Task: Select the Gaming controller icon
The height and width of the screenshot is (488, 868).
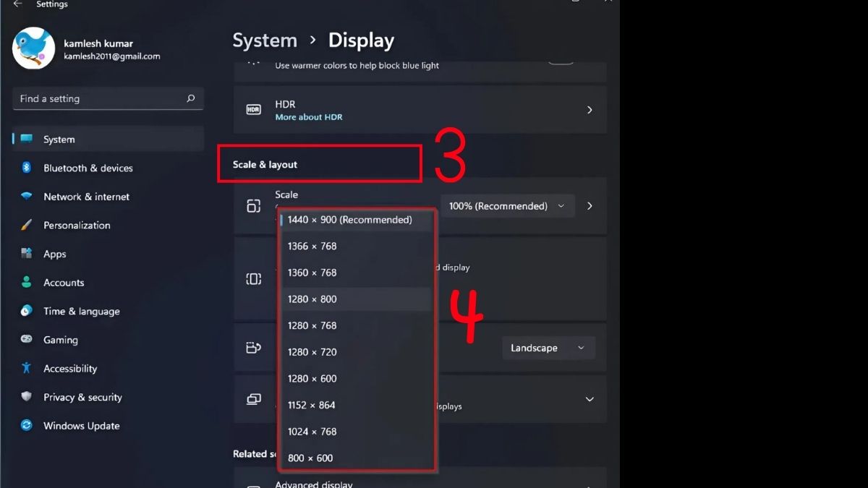Action: point(27,339)
